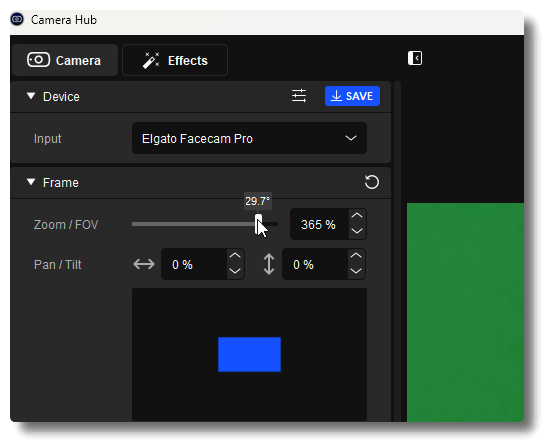Collapse the Frame section triangle

click(x=31, y=182)
